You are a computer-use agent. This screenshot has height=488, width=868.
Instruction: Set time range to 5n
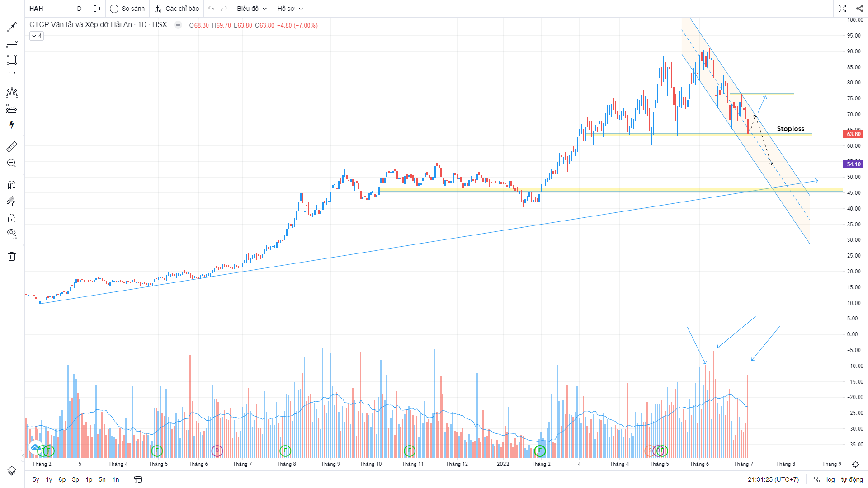click(102, 479)
